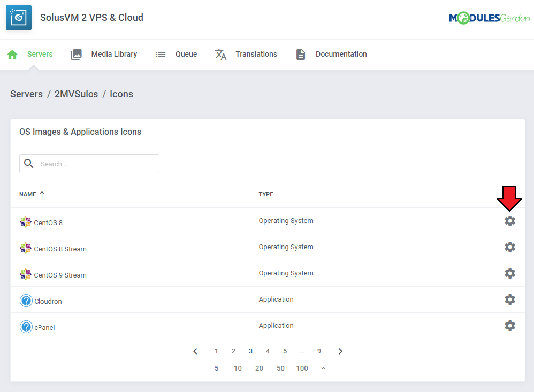Screen dimensions: 534x392
Task: Go to last page 9
Action: (x=319, y=351)
